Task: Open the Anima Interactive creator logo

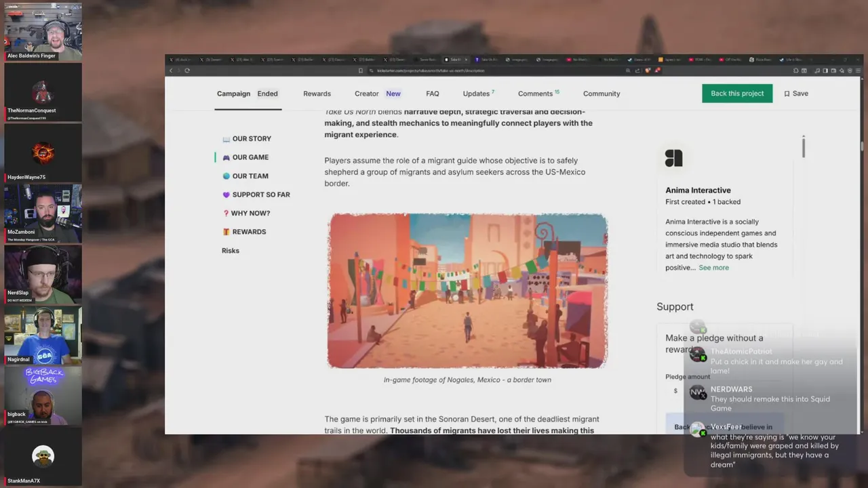Action: tap(673, 159)
